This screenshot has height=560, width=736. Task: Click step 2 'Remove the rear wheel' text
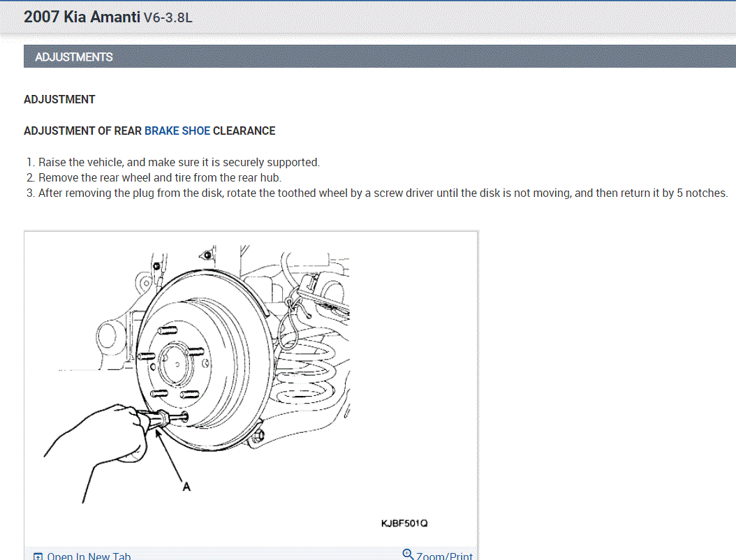[160, 178]
